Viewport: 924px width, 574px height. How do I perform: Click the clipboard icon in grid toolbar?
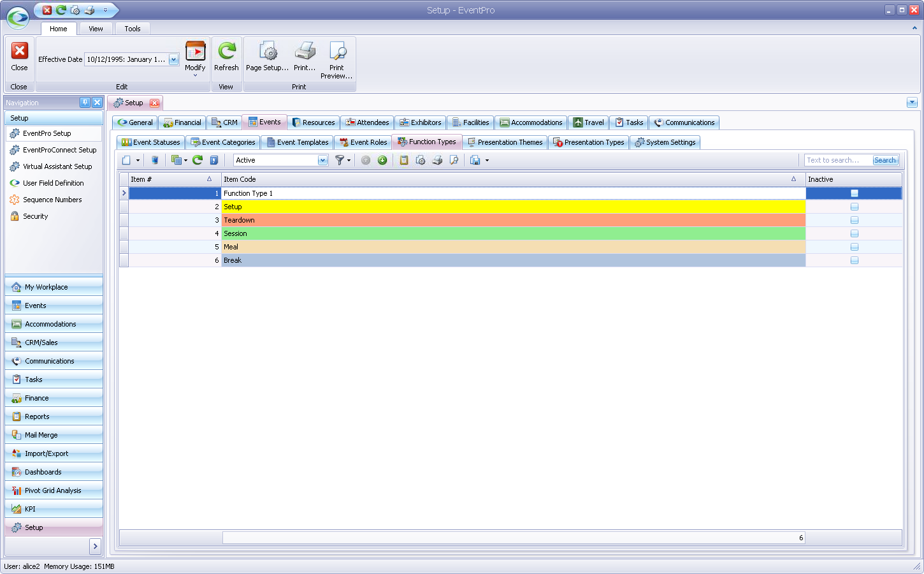[x=404, y=160]
